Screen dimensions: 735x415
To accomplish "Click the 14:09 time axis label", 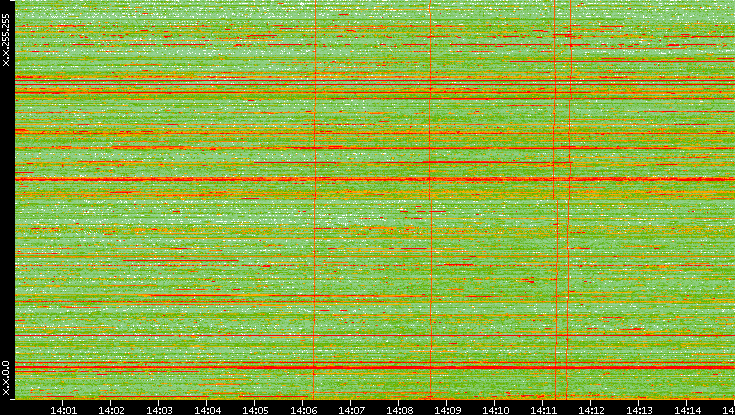I will [447, 410].
